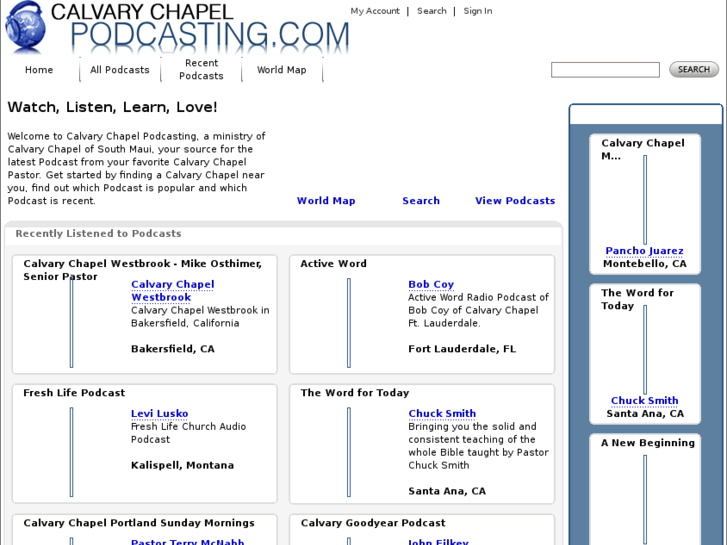Click Santa Ana, CA in main list card
This screenshot has width=727, height=545.
tap(447, 491)
